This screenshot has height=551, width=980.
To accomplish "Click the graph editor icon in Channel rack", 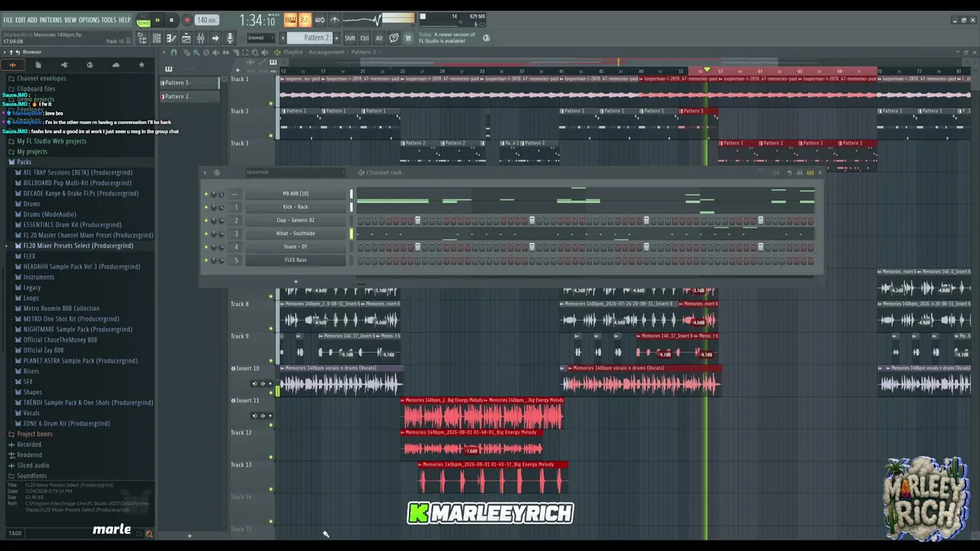I will coord(800,173).
